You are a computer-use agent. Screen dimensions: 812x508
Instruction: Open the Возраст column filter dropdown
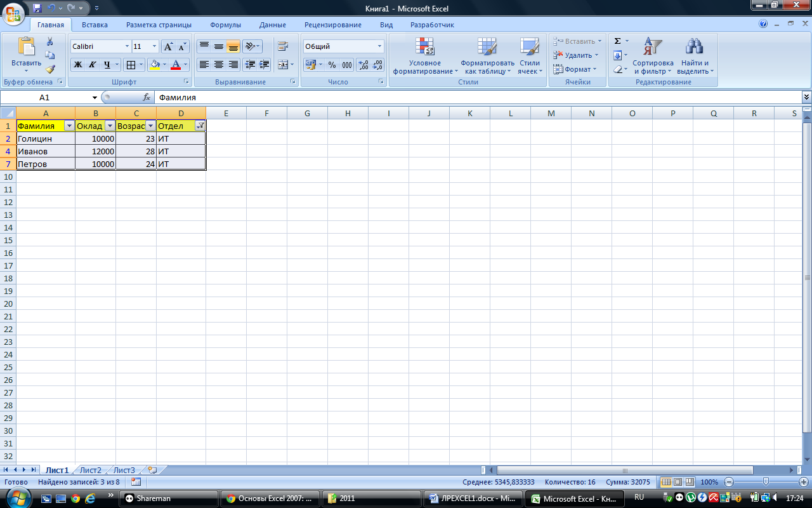pos(150,126)
